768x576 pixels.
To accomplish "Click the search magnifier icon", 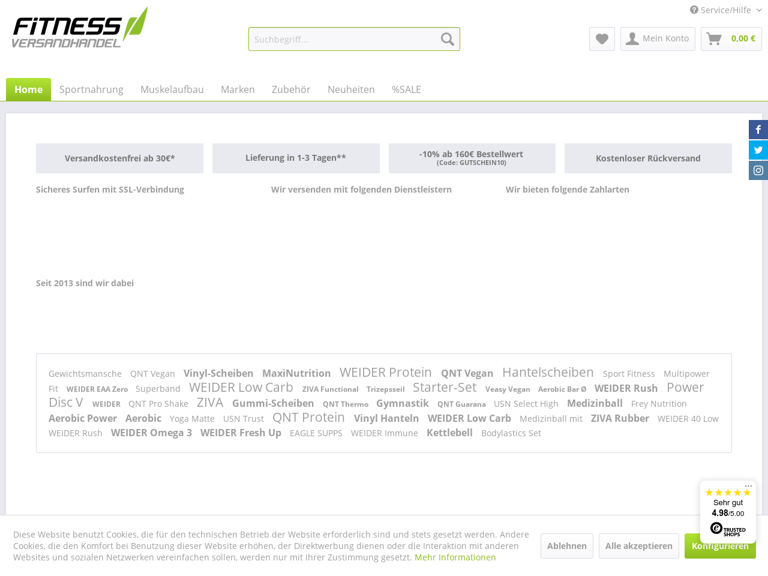I will (x=447, y=39).
